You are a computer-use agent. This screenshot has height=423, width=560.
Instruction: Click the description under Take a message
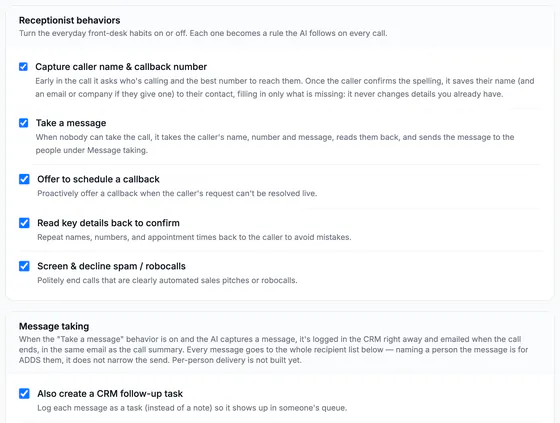pos(275,144)
